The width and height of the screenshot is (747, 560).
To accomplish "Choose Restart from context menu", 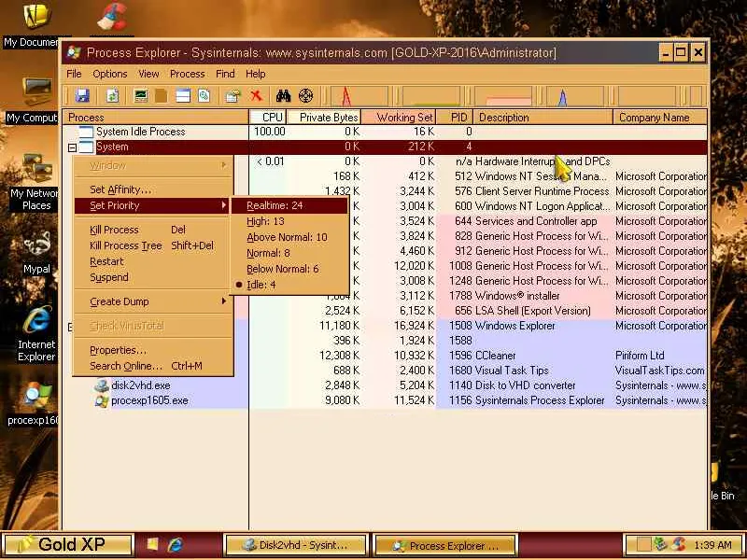I will [x=152, y=261].
